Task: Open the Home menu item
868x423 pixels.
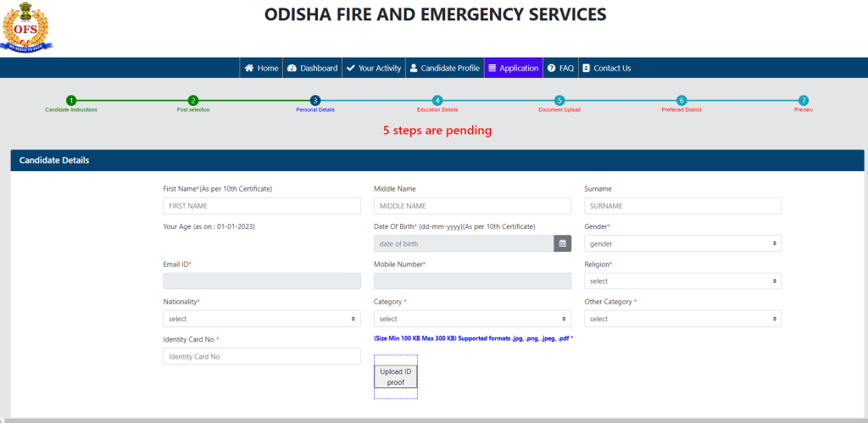Action: 261,68
